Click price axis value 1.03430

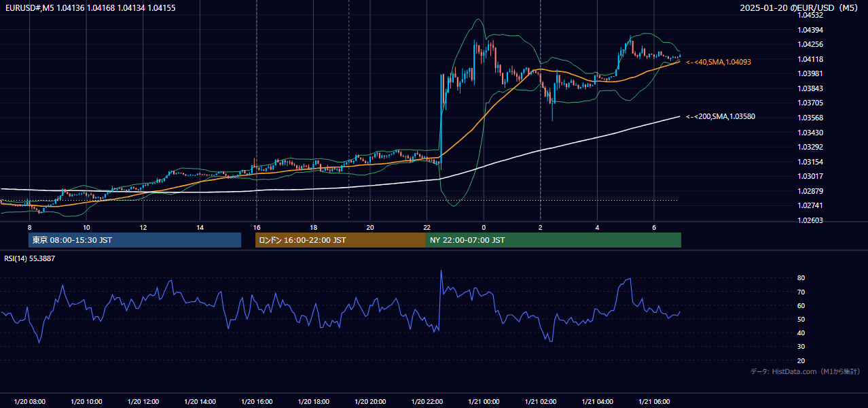811,133
